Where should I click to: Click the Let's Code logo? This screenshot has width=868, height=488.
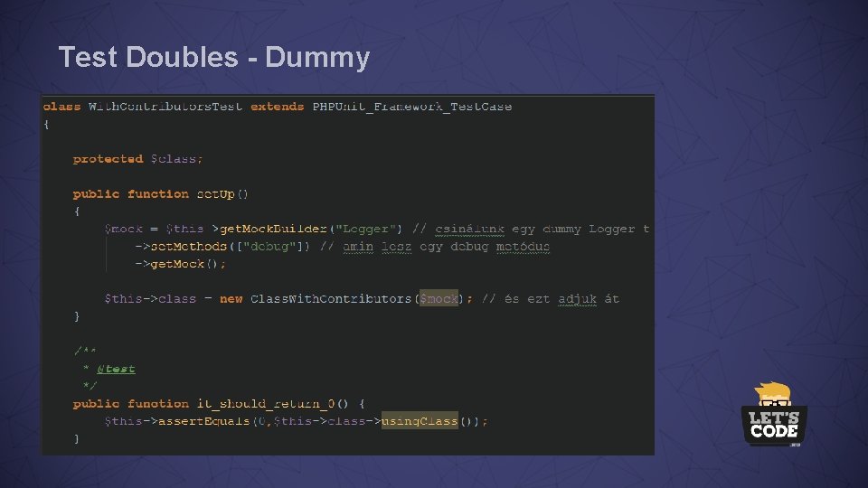point(774,415)
